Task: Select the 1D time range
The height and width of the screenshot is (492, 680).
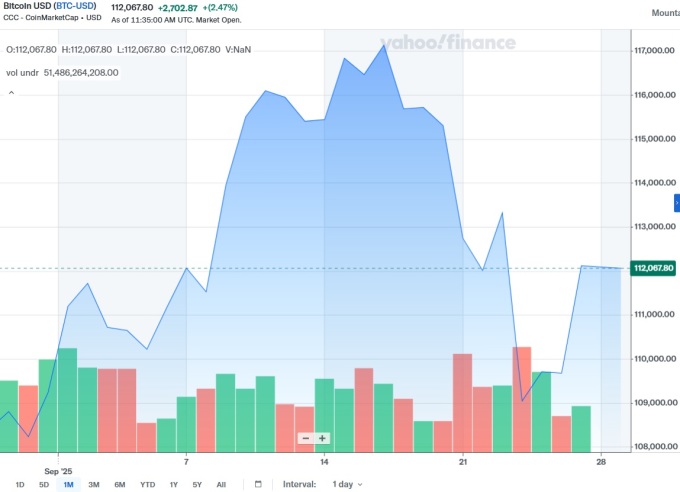Action: click(x=20, y=485)
